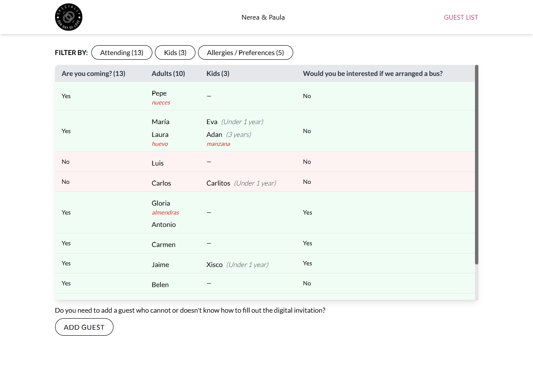Click the guest table vertical scrollbar
Viewport: 533px width, 392px height.
[x=477, y=164]
